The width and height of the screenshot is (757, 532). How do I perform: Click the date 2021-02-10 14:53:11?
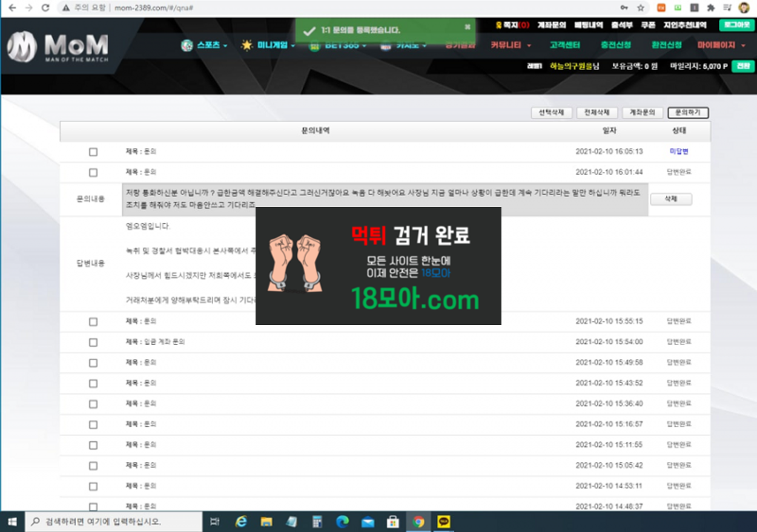[x=609, y=486]
